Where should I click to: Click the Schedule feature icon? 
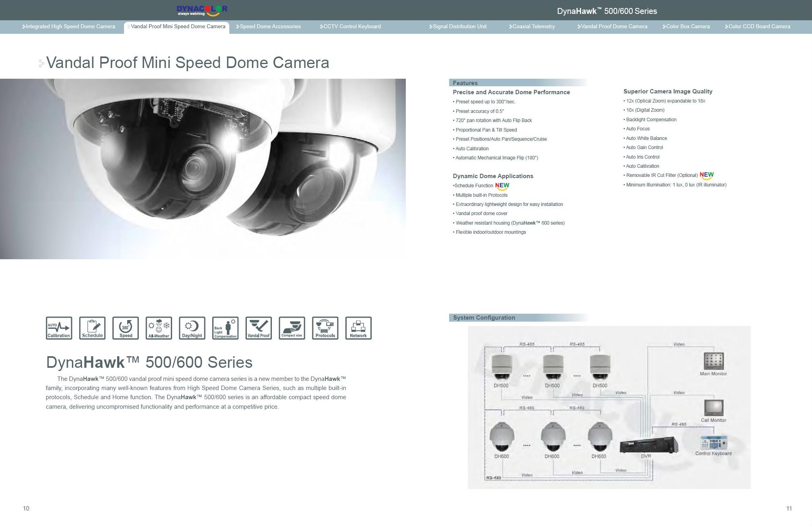[x=92, y=328]
